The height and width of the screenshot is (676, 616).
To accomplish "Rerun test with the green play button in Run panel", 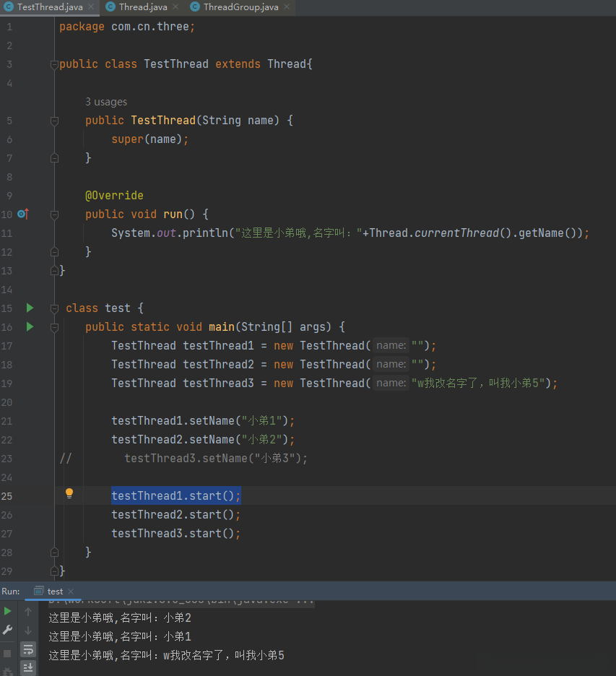I will [x=8, y=611].
